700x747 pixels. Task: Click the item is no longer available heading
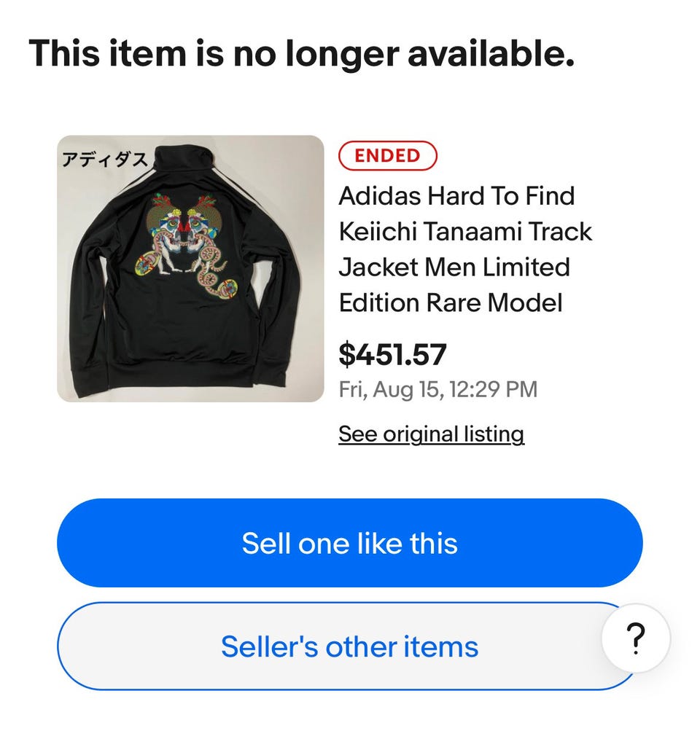[302, 53]
